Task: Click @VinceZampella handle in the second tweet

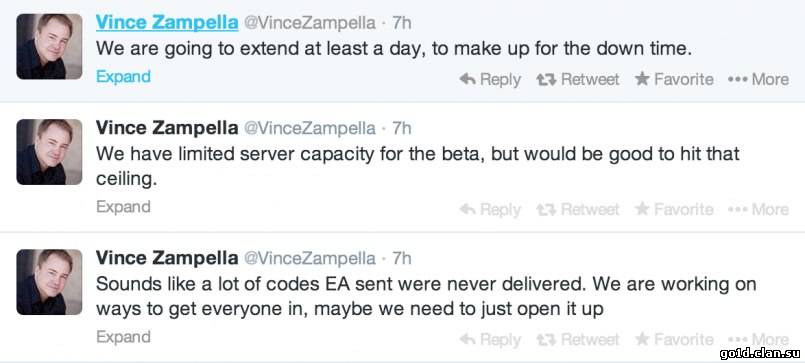Action: (310, 128)
